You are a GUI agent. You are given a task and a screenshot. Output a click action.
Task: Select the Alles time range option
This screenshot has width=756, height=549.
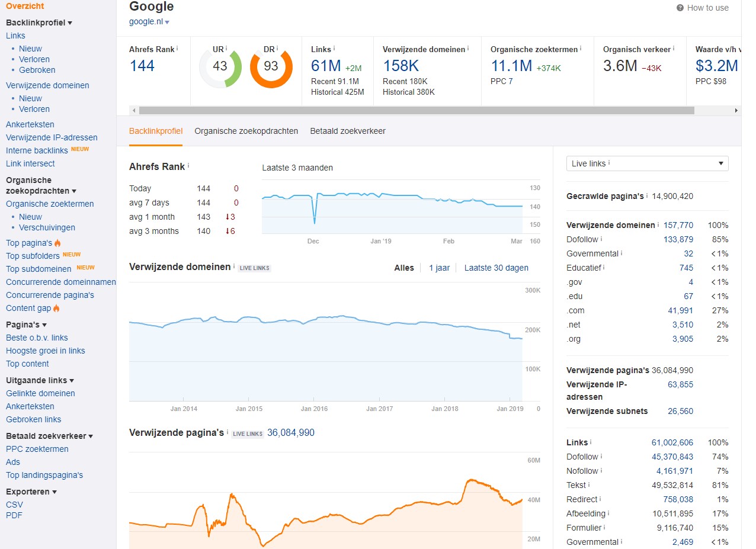pos(404,268)
